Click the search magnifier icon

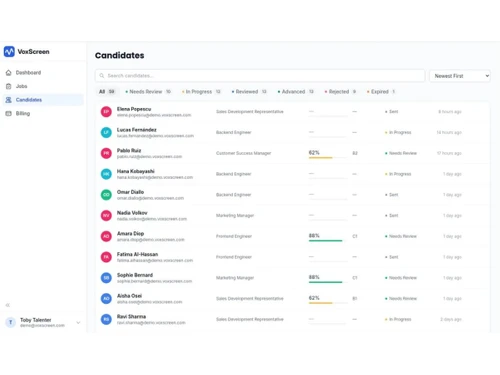tap(102, 76)
